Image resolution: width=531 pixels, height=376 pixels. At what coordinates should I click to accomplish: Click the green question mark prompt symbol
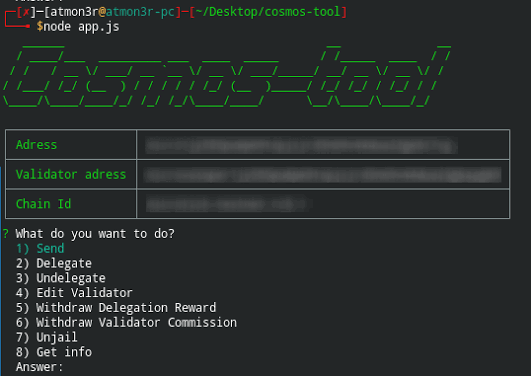pos(6,234)
